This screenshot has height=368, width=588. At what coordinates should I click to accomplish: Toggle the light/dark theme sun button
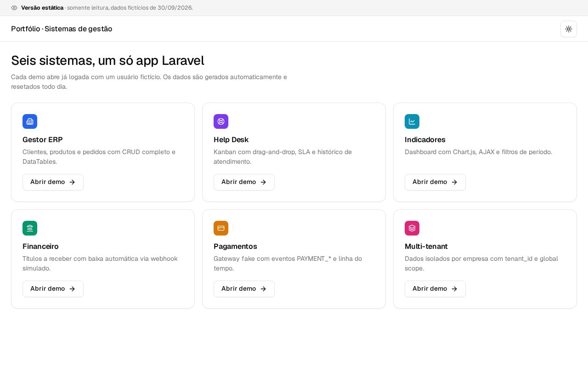(569, 29)
